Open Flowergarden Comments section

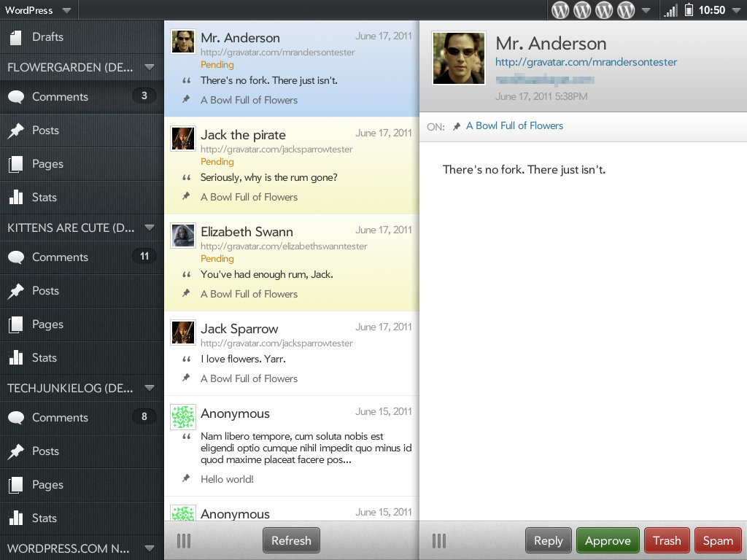[x=82, y=97]
